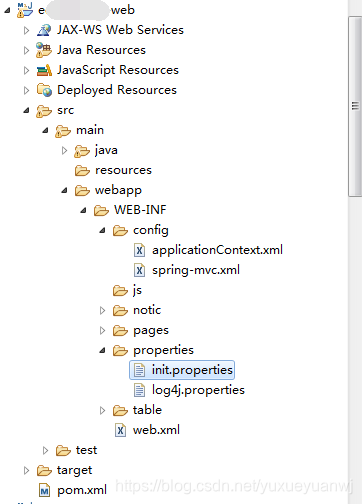
Task: Click the Maven web project icon at top
Action: (25, 9)
